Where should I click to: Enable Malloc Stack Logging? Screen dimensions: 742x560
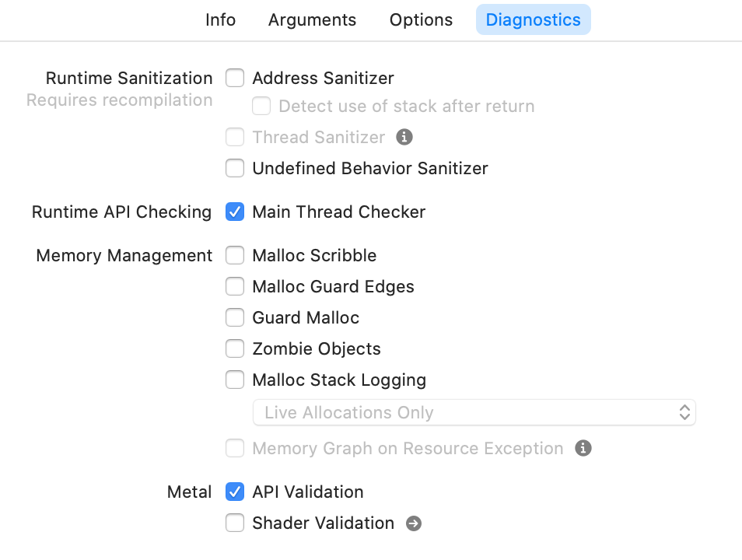click(x=235, y=380)
